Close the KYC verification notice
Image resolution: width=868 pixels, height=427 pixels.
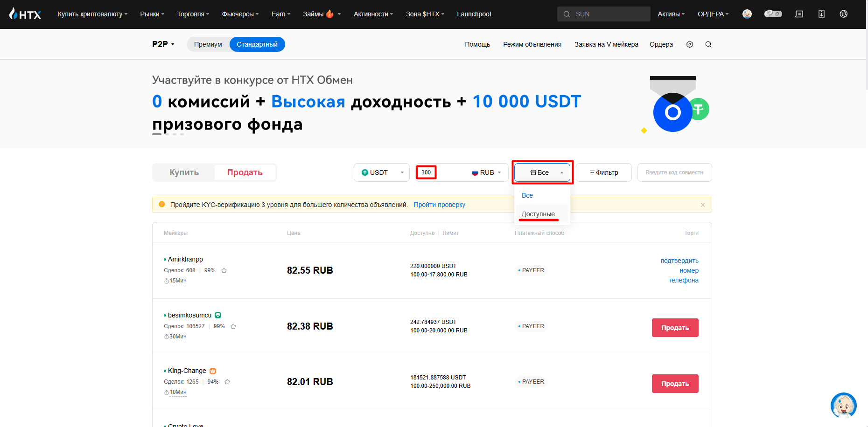[703, 205]
